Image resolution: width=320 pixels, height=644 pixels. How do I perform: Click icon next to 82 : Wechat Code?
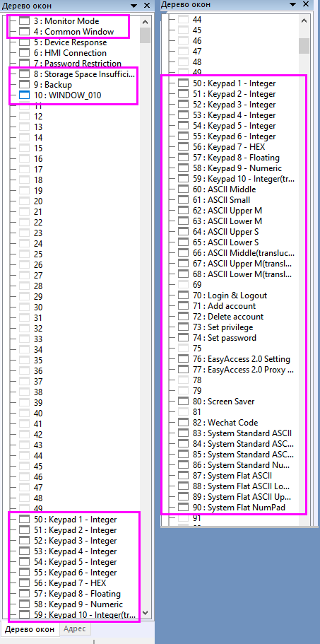[184, 423]
